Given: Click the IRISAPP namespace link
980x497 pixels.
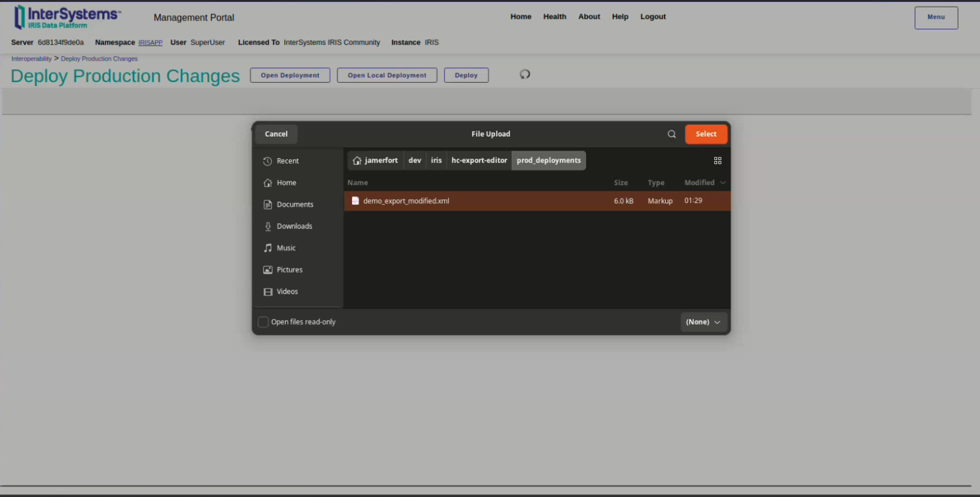Looking at the screenshot, I should click(x=150, y=43).
